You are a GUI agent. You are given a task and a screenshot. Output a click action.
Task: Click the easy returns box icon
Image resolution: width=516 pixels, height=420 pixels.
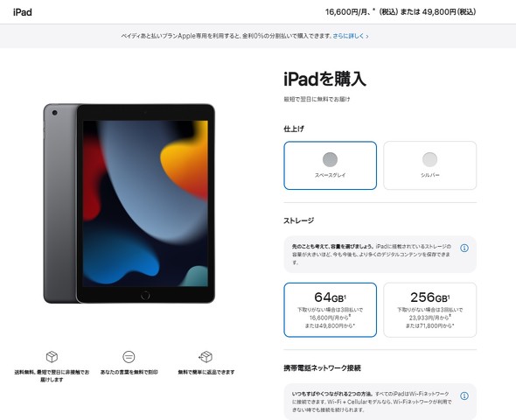pyautogui.click(x=206, y=356)
